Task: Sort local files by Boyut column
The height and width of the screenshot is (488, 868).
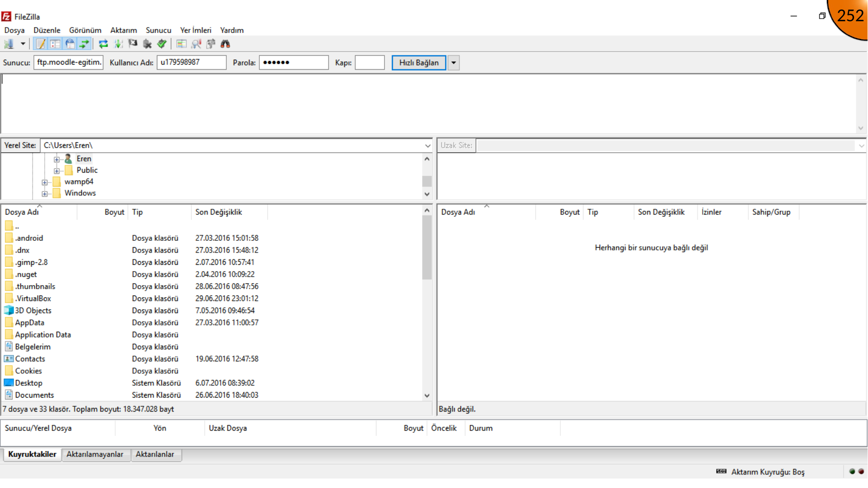Action: click(x=103, y=212)
